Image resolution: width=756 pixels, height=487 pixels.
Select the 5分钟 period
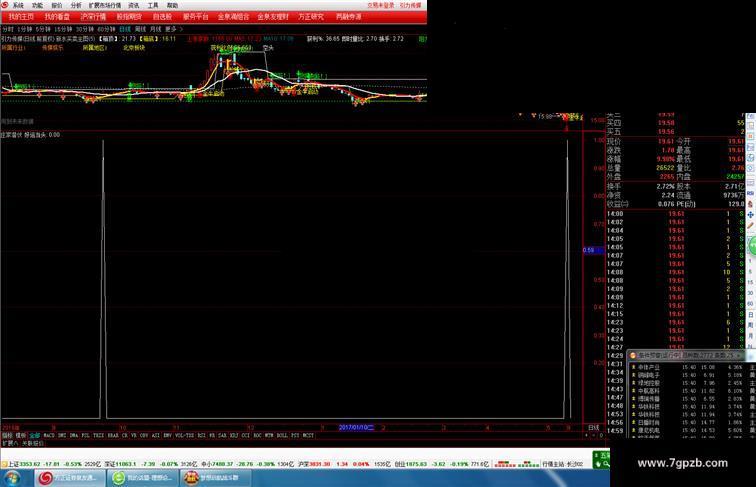pyautogui.click(x=43, y=29)
